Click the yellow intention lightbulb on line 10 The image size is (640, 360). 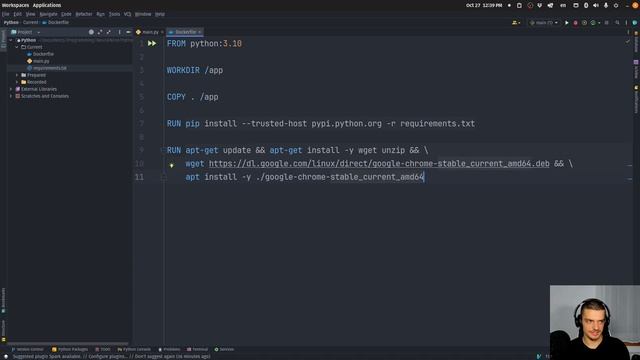[171, 165]
